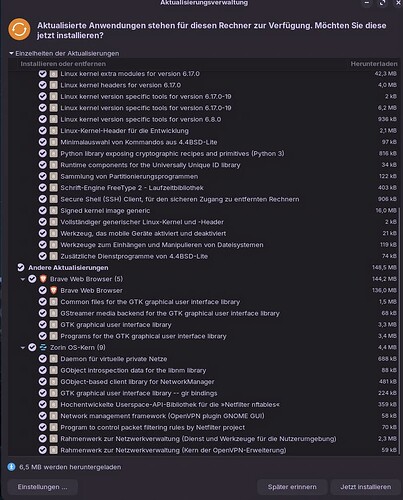
Task: Collapse the Brave Web Browser (5) group arrow
Action: click(x=23, y=279)
